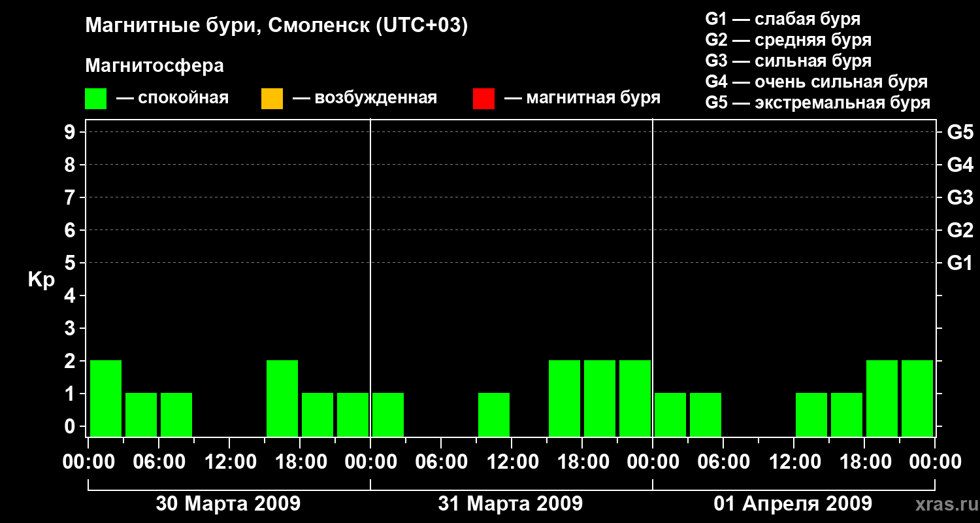Select the '30 Марта 2009' date label
980x523 pixels.
click(228, 504)
